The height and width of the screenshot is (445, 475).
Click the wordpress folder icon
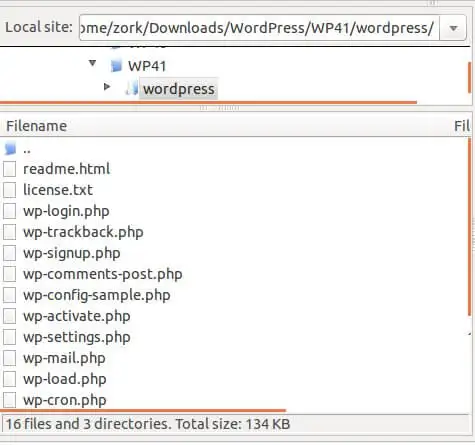132,89
